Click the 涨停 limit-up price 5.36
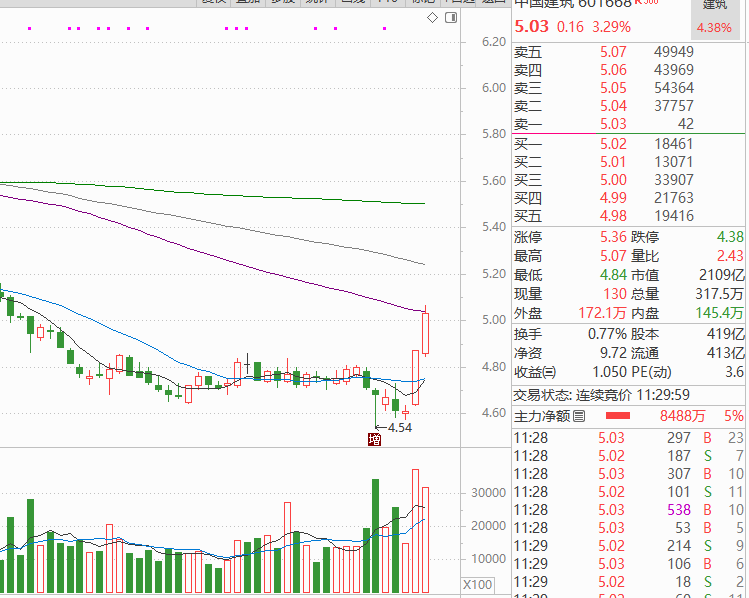Viewport: 749px width, 598px height. point(612,237)
